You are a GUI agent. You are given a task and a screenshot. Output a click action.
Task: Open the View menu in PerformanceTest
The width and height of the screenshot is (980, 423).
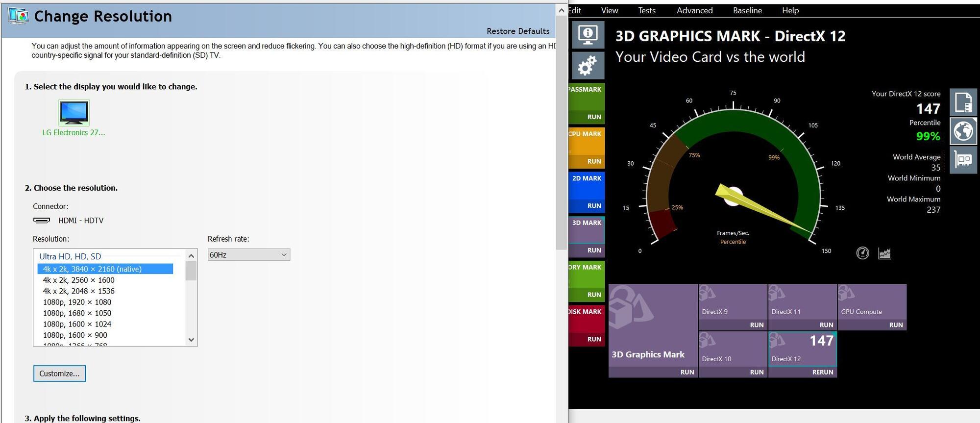coord(610,10)
